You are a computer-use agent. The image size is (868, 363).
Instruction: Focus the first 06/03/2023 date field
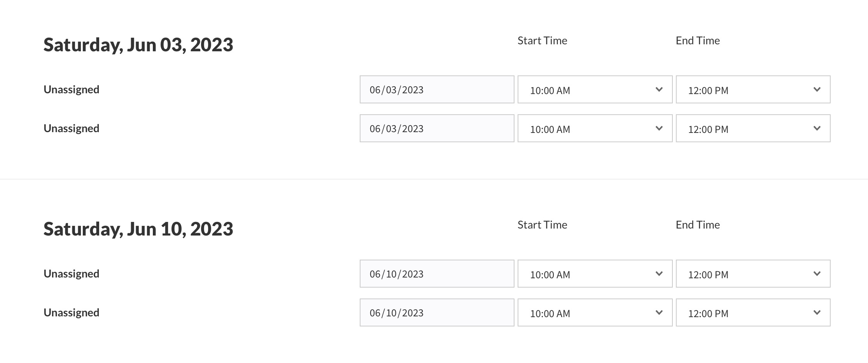[437, 90]
